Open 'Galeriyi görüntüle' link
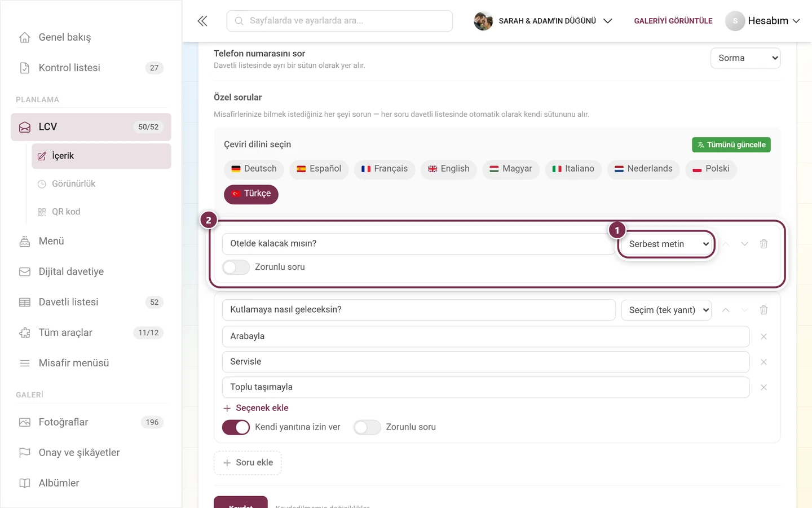The image size is (812, 508). coord(673,21)
